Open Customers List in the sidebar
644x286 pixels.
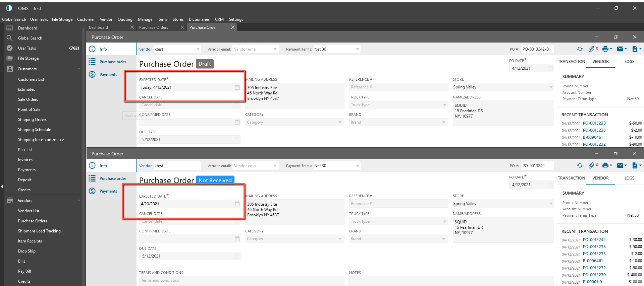click(31, 79)
